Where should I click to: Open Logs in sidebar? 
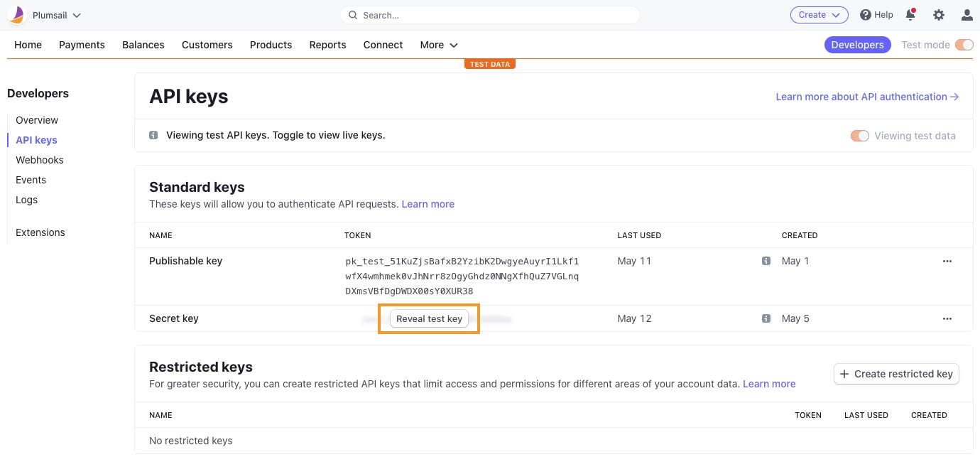26,200
